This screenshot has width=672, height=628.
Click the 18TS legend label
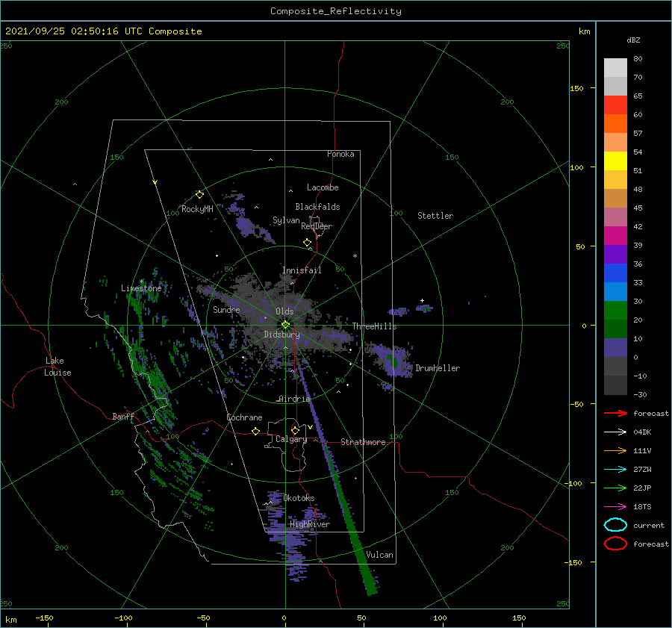pos(642,507)
